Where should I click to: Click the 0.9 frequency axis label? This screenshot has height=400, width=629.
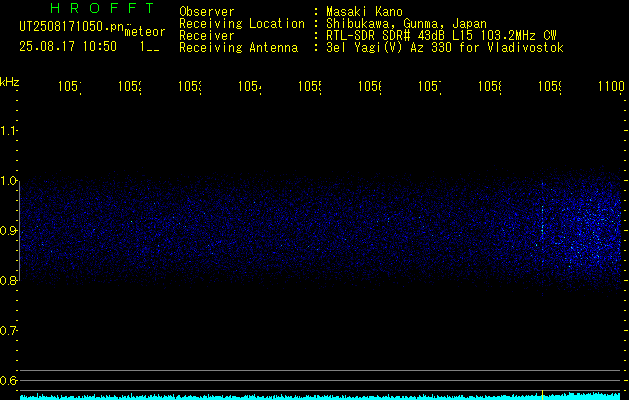coord(8,231)
